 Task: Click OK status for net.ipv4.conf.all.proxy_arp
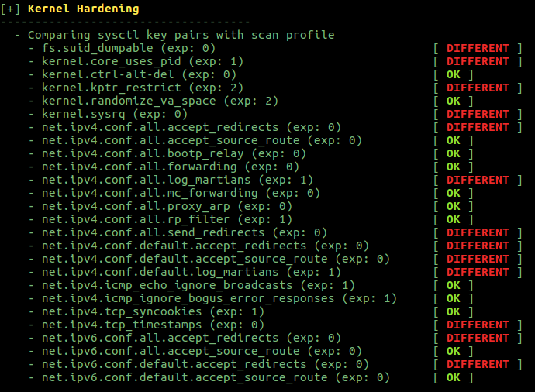[x=453, y=206]
